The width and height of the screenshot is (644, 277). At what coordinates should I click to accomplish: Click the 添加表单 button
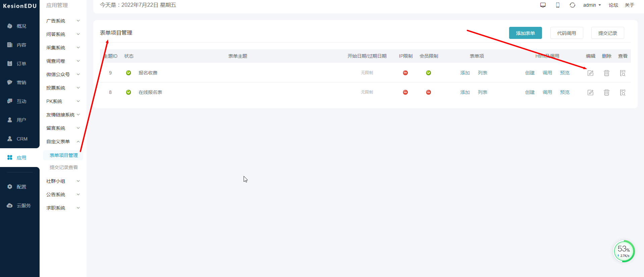point(525,33)
